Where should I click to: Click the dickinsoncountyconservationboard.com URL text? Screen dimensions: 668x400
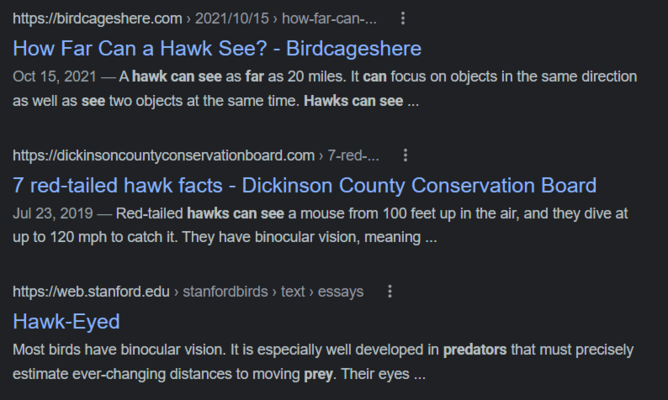[164, 155]
